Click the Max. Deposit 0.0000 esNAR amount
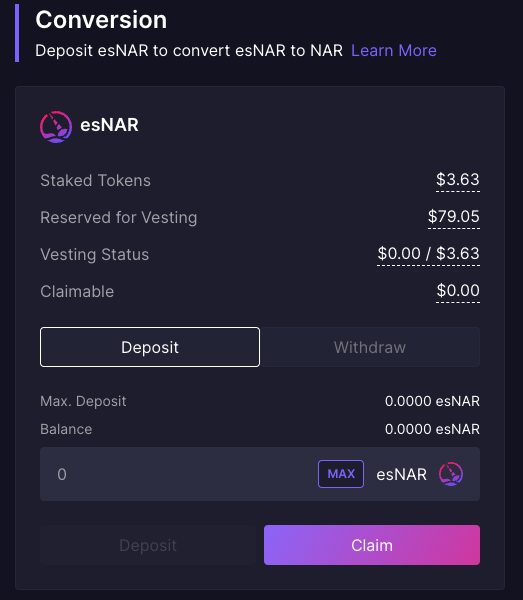Viewport: 523px width, 600px height. coord(432,401)
